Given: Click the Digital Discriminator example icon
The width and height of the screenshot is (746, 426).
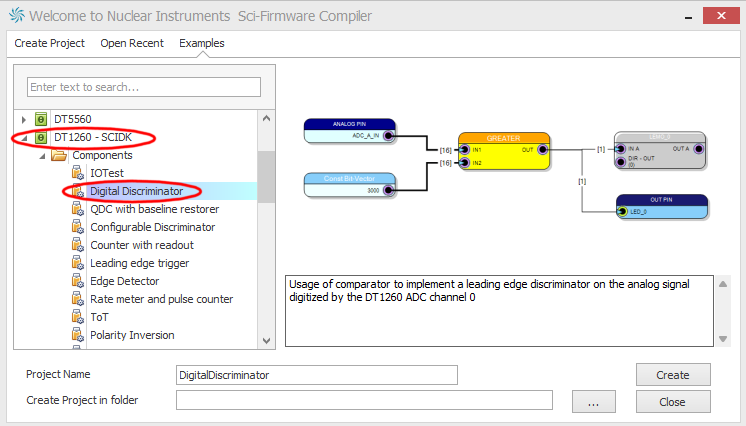Looking at the screenshot, I should click(78, 191).
